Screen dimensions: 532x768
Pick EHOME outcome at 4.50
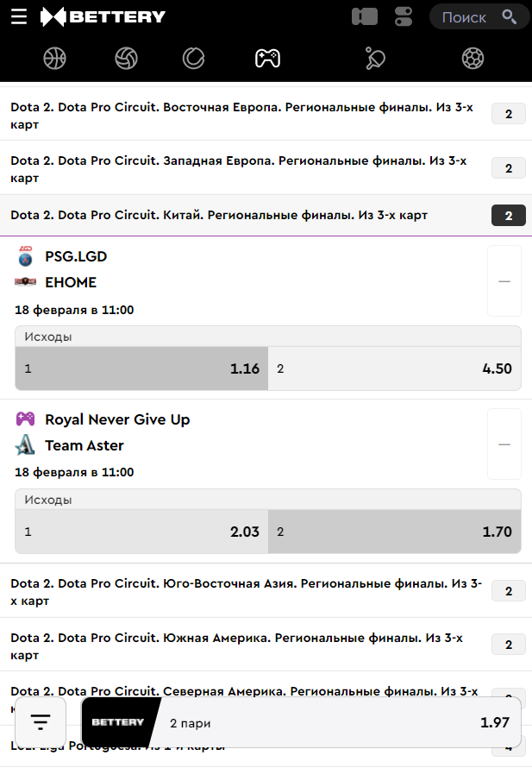(394, 368)
